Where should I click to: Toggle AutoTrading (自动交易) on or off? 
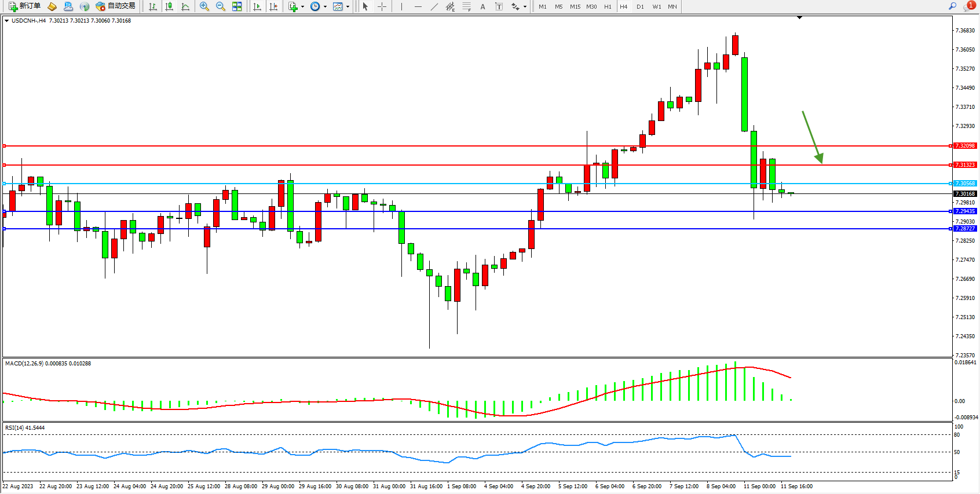[x=116, y=6]
